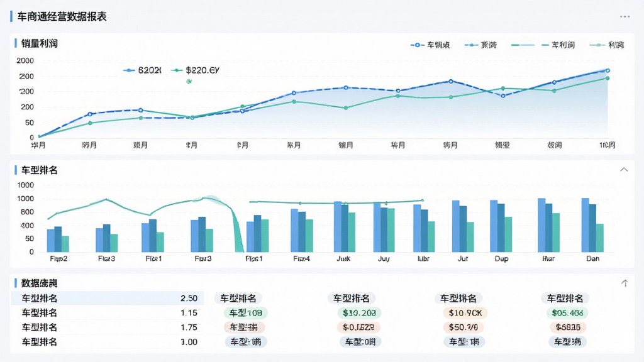Click the orange $10.9CK tag
Screen dimensions: 644x362
coord(465,313)
